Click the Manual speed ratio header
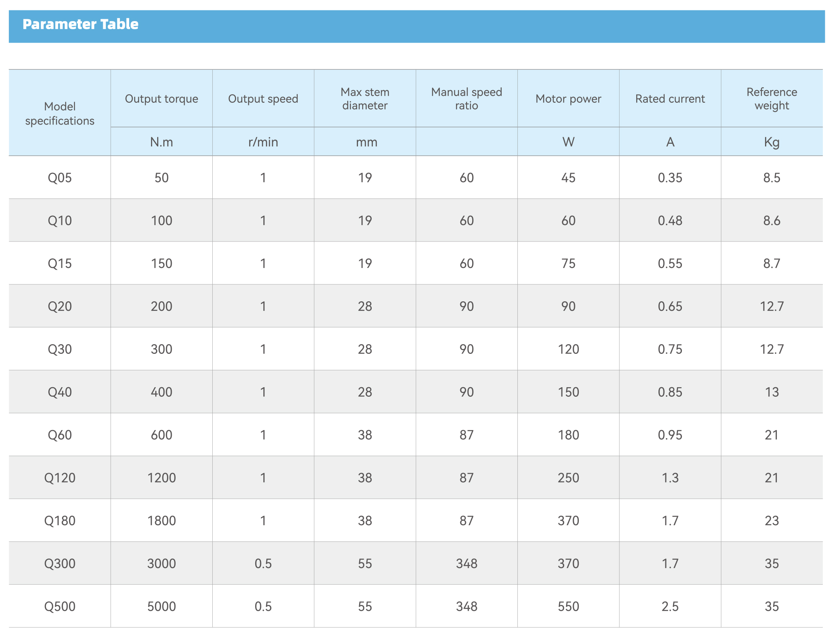The width and height of the screenshot is (834, 644). click(466, 99)
